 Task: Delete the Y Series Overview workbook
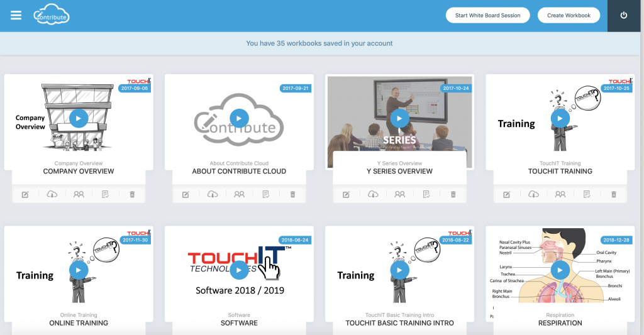[x=453, y=194]
